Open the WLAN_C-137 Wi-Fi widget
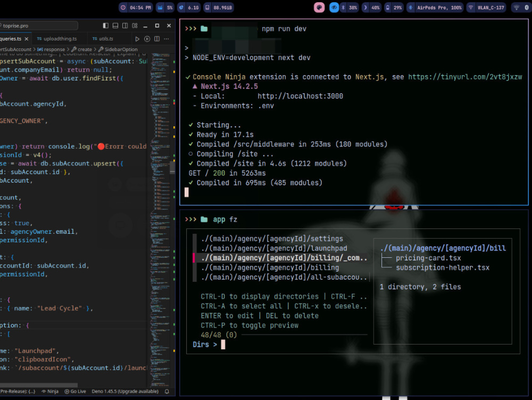 486,7
